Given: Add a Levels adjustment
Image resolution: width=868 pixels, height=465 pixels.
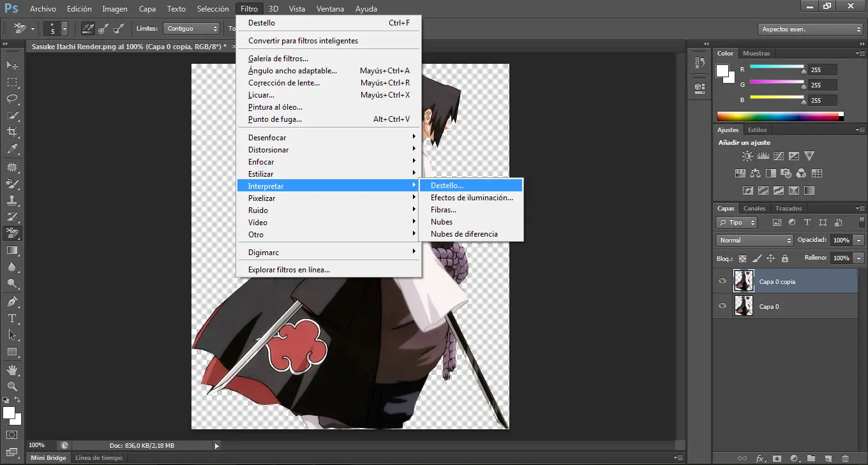Looking at the screenshot, I should (763, 156).
